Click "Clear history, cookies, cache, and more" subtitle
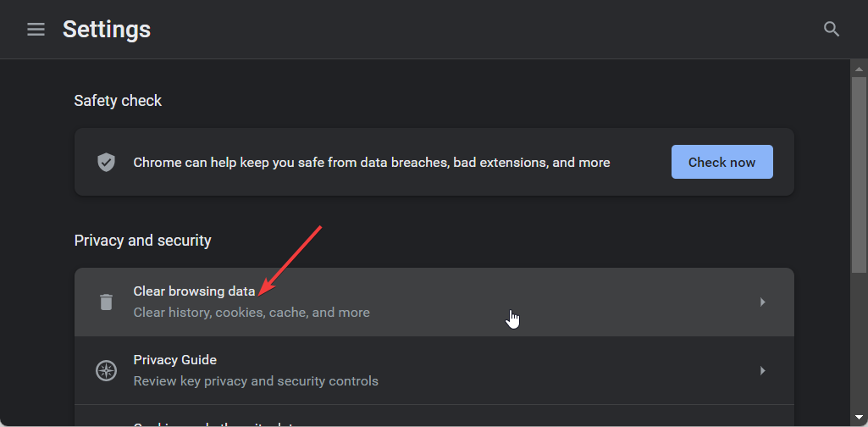The height and width of the screenshot is (427, 868). [x=252, y=313]
